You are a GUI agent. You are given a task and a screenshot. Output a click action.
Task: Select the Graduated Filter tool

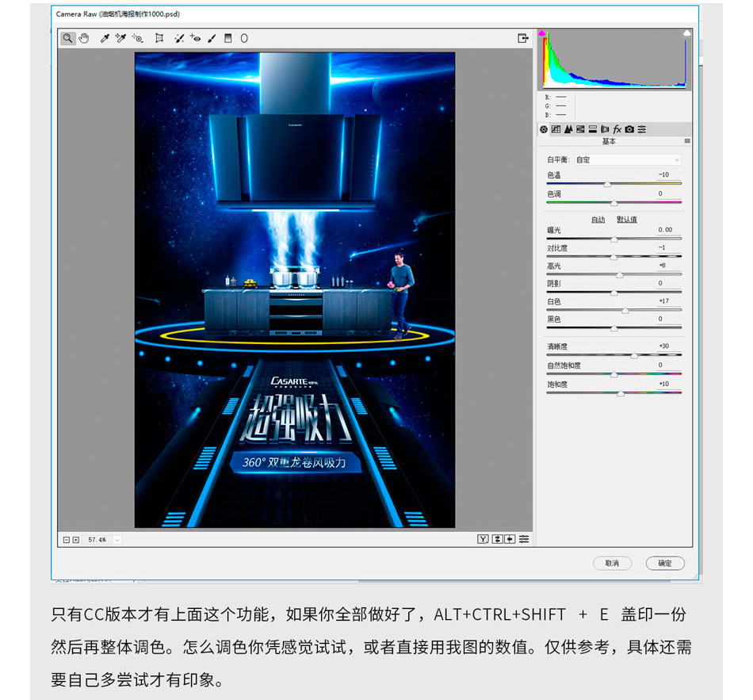point(228,38)
